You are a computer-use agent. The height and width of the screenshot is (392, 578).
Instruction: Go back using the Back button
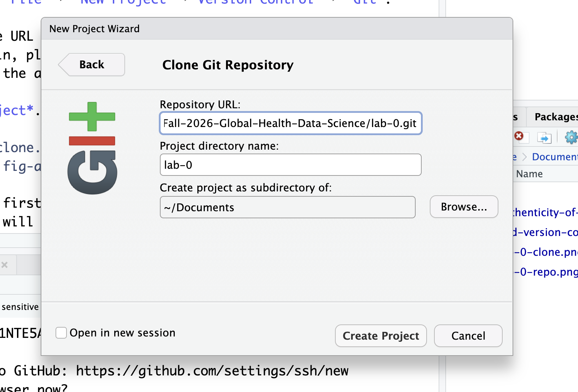tap(92, 65)
